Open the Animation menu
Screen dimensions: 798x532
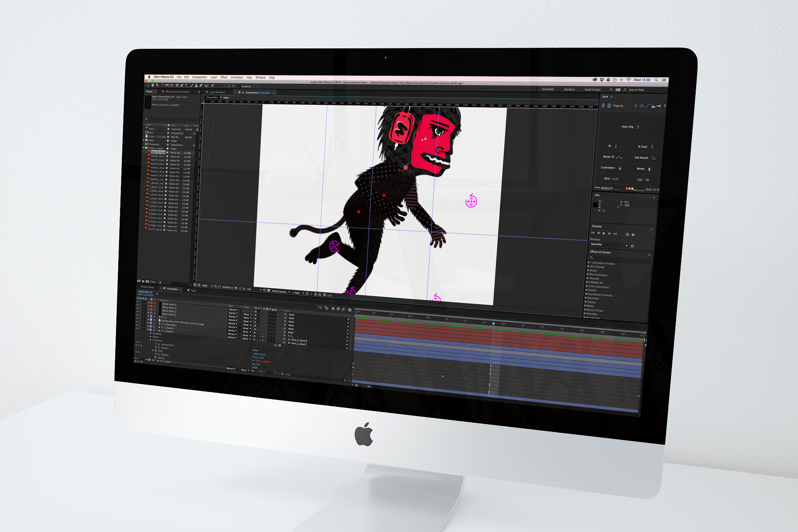(x=237, y=77)
